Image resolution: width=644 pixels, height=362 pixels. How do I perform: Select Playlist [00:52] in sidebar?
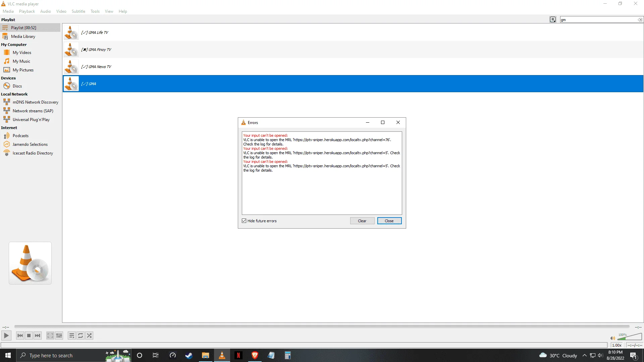(x=30, y=28)
